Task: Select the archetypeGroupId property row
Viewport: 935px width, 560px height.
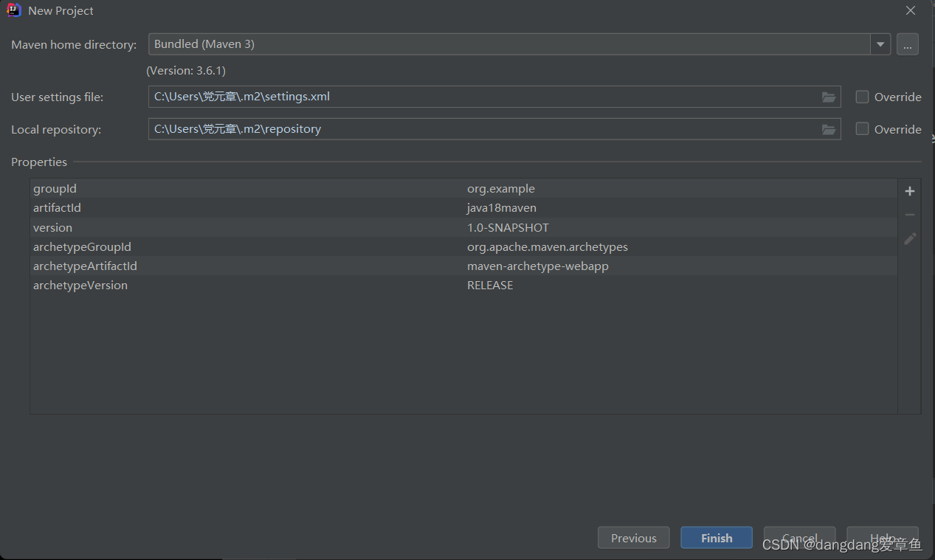Action: (463, 246)
